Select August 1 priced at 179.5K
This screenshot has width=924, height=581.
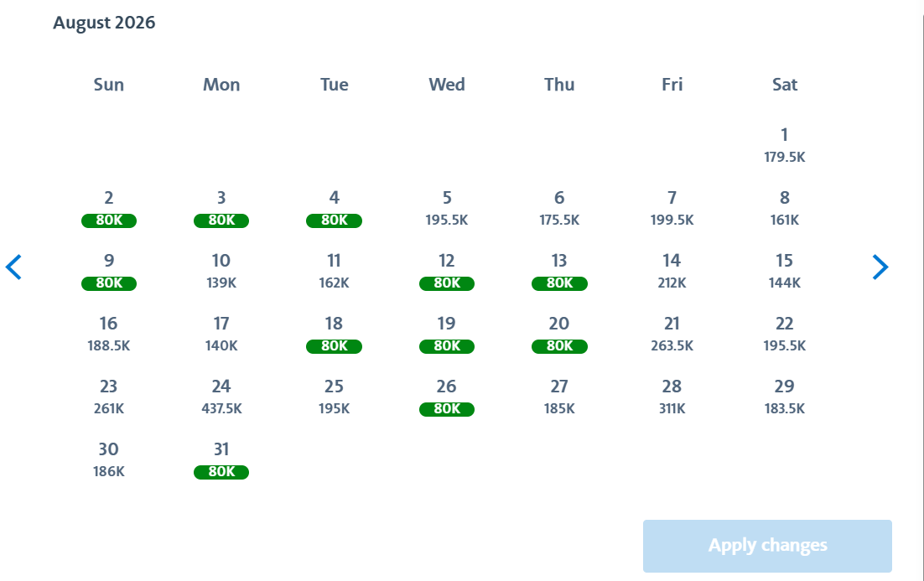784,144
